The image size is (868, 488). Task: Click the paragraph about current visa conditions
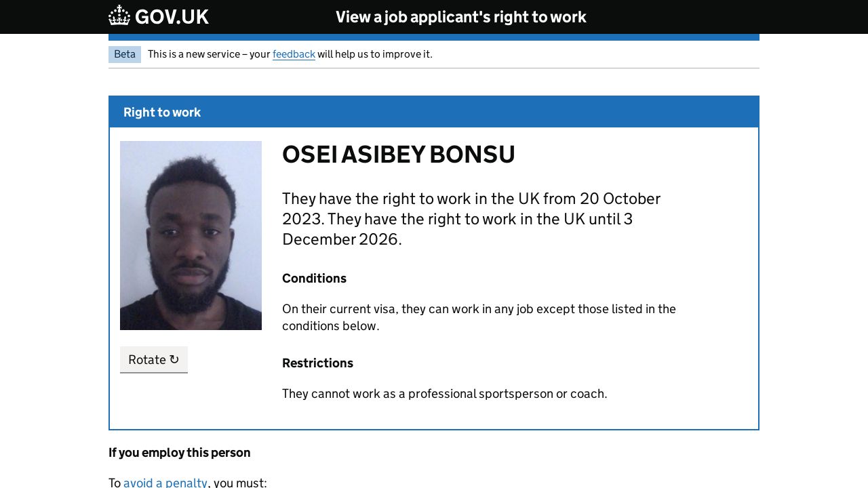click(x=479, y=317)
